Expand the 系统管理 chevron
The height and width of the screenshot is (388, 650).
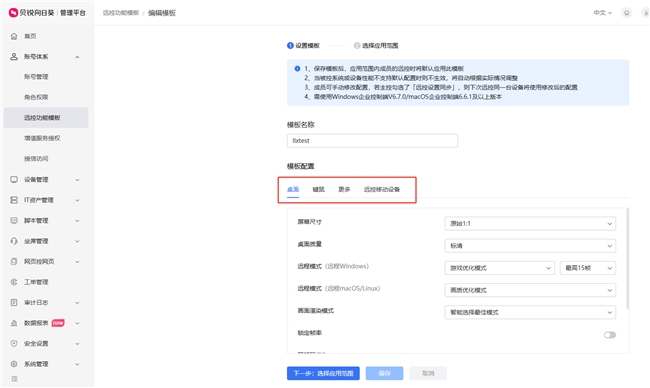[77, 364]
